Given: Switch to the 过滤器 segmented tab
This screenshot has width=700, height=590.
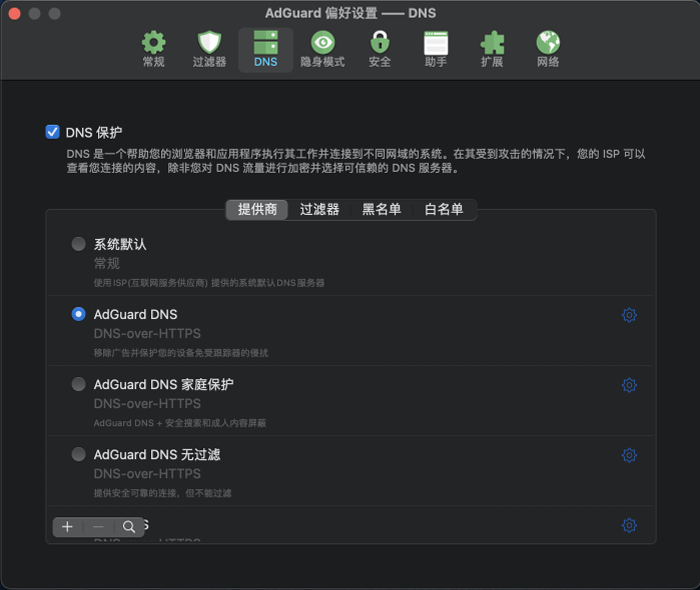Looking at the screenshot, I should coord(319,209).
